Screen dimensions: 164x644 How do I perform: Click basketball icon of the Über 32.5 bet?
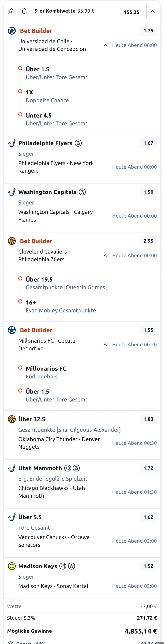(x=12, y=419)
